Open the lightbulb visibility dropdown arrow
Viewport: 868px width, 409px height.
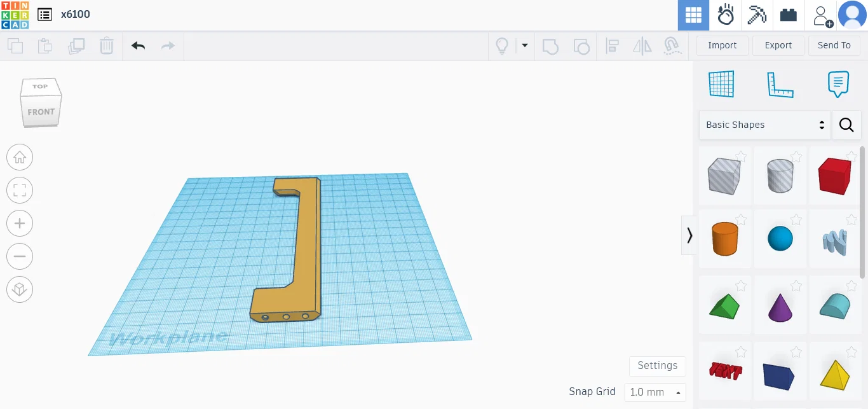point(525,46)
